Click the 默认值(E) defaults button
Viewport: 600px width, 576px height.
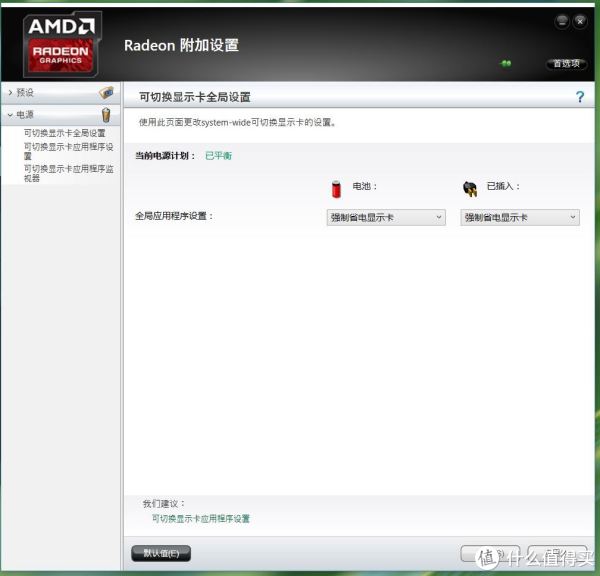[x=161, y=553]
